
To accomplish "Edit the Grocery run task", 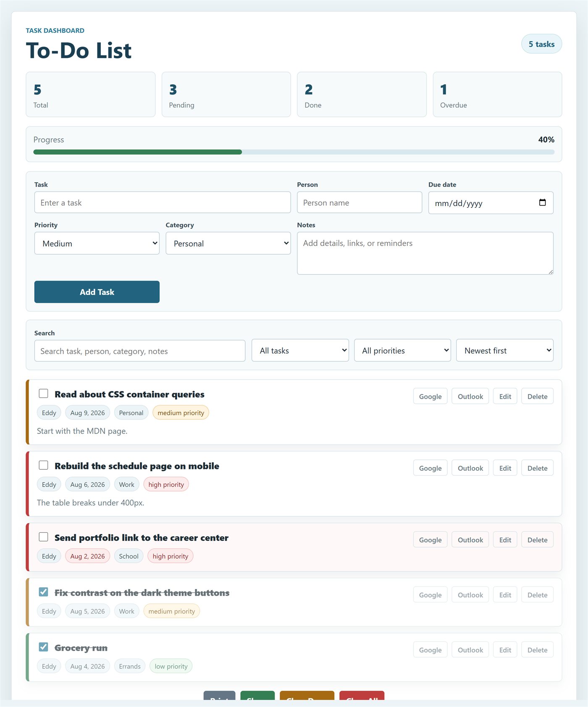I will point(505,650).
